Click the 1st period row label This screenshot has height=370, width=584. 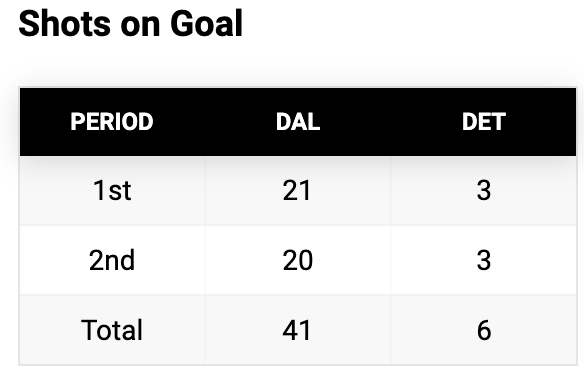(x=112, y=190)
